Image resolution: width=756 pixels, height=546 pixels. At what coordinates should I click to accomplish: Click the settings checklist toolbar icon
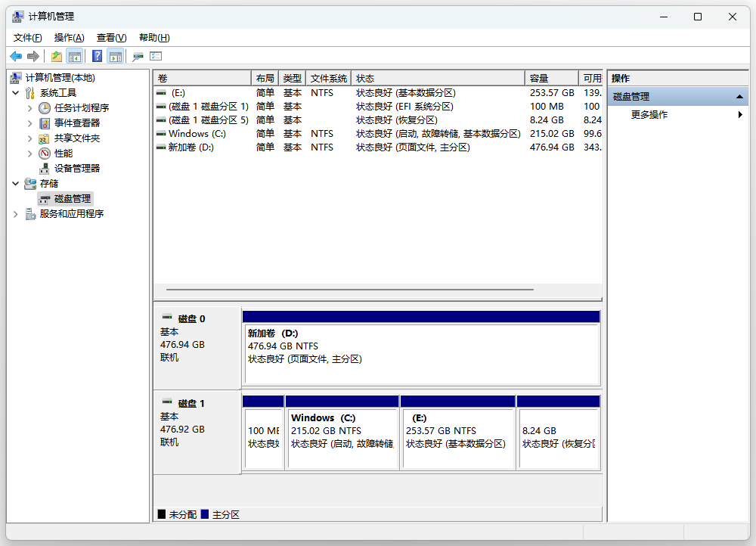click(156, 57)
